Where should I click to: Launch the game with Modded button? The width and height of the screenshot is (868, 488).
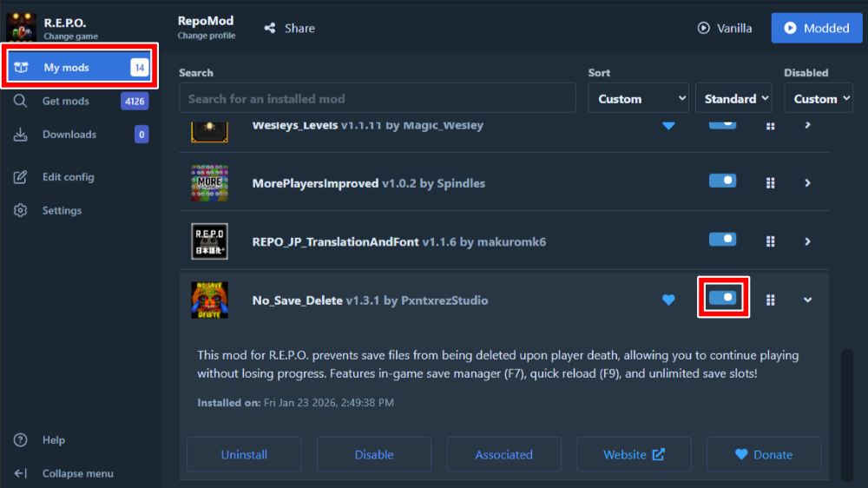click(815, 29)
